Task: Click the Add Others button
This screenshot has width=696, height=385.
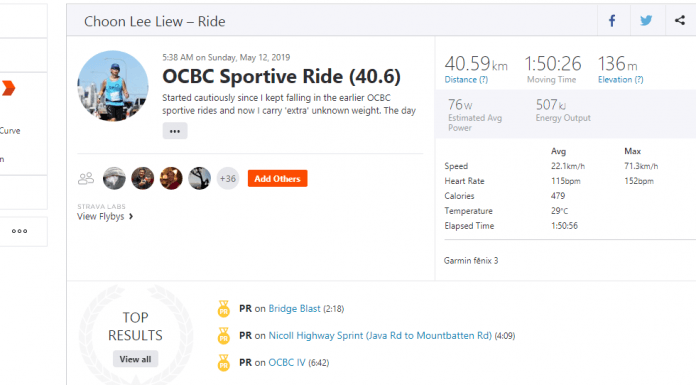Action: point(277,179)
